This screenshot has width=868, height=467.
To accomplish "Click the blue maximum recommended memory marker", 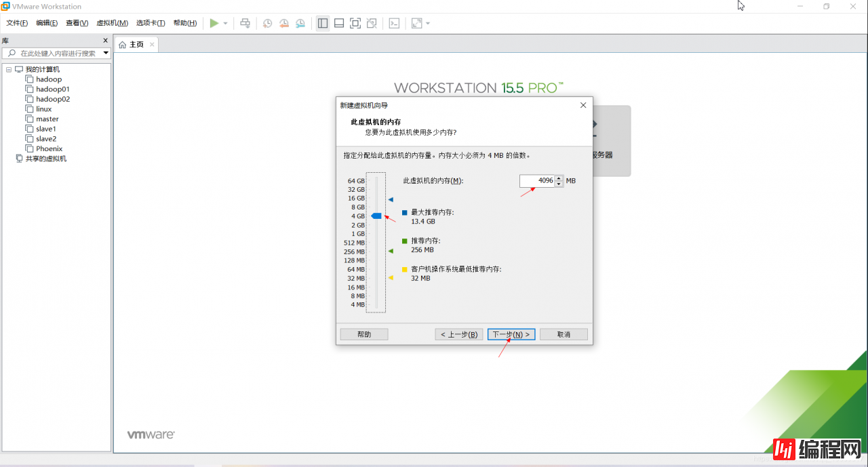I will tap(391, 199).
